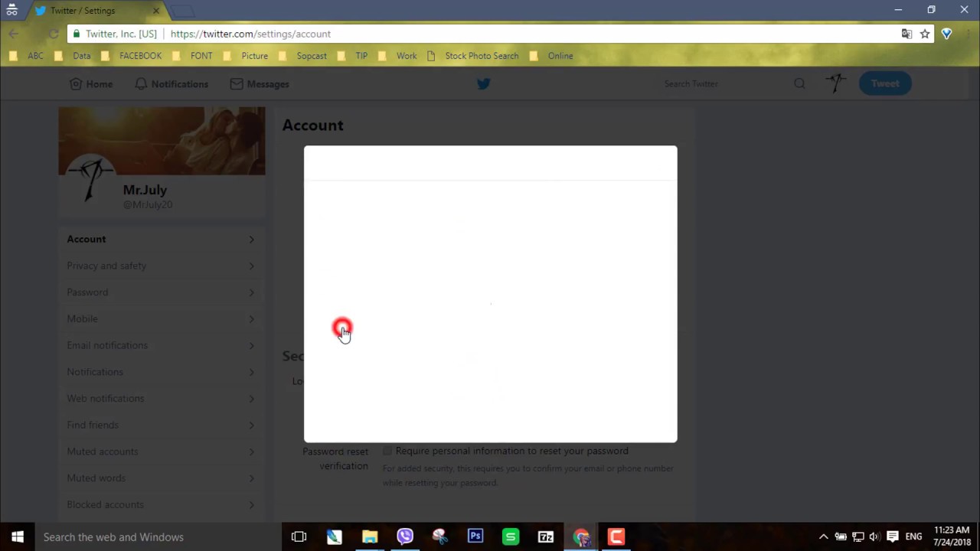Open a new browser tab

point(182,11)
